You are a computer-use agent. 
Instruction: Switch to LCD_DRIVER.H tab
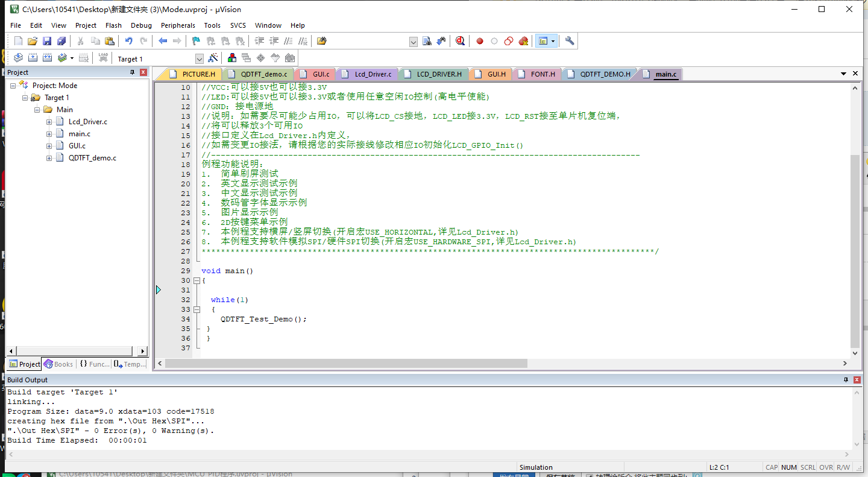pyautogui.click(x=433, y=74)
